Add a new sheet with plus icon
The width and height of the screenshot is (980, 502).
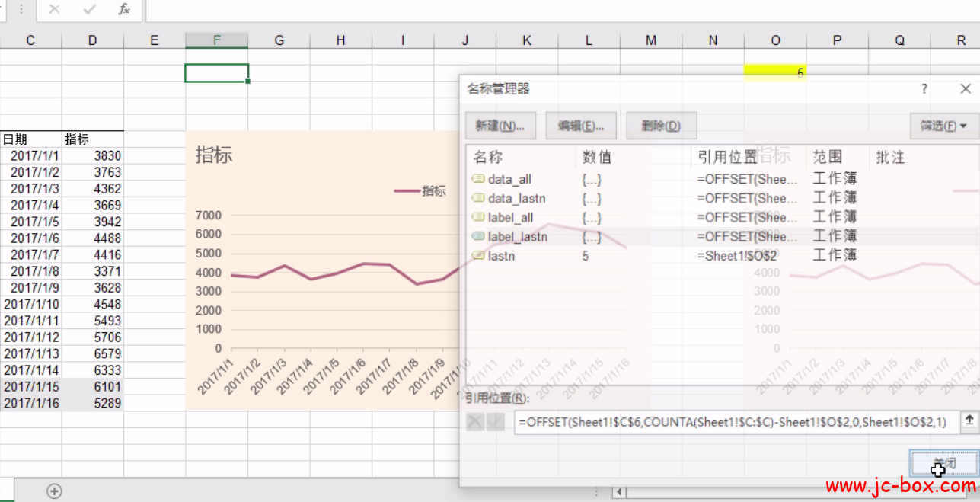click(x=54, y=491)
